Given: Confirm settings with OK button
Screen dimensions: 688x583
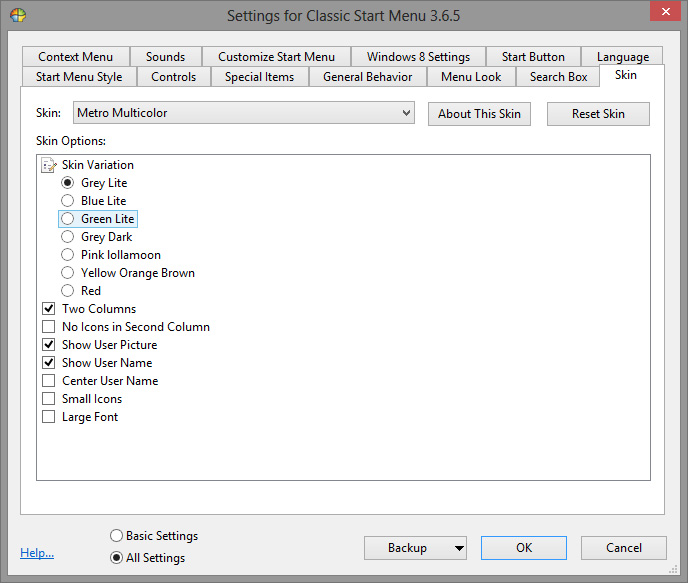Looking at the screenshot, I should pyautogui.click(x=524, y=548).
